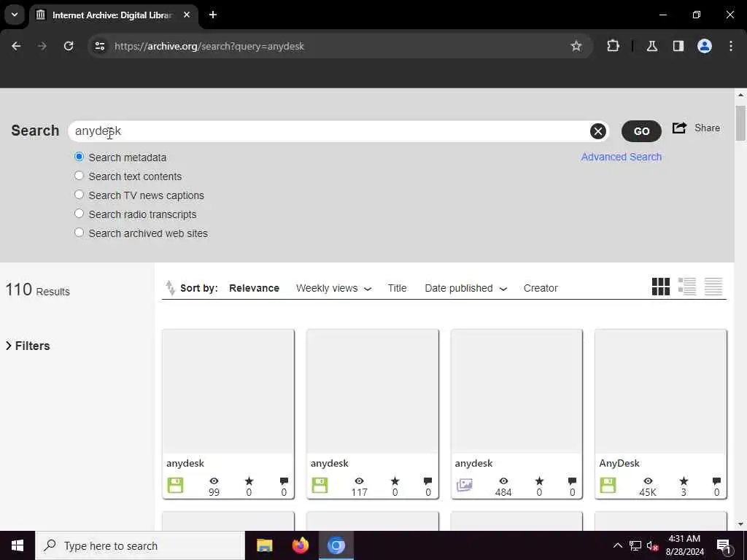The image size is (747, 560).
Task: Bookmark this page with the star icon
Action: (576, 46)
